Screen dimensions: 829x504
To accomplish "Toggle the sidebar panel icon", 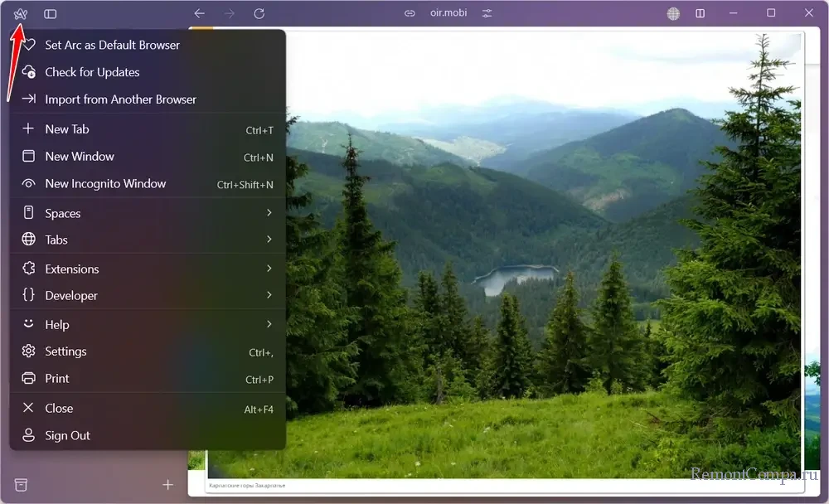I will [51, 14].
